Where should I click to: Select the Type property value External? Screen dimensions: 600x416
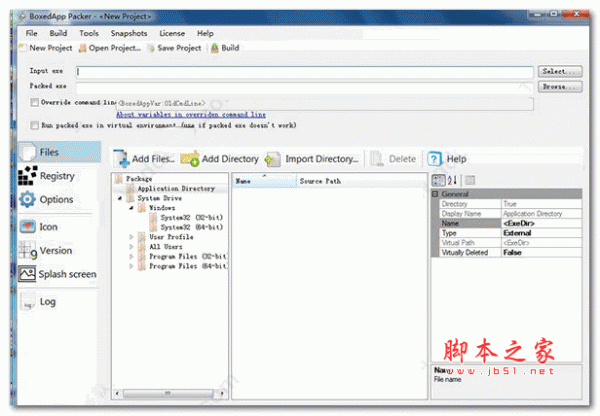[541, 233]
